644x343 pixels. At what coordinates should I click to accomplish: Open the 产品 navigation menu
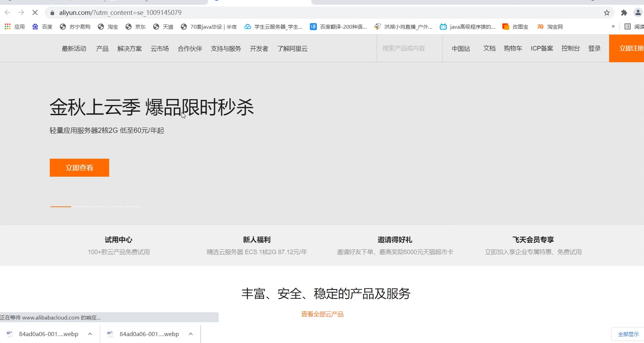coord(102,48)
